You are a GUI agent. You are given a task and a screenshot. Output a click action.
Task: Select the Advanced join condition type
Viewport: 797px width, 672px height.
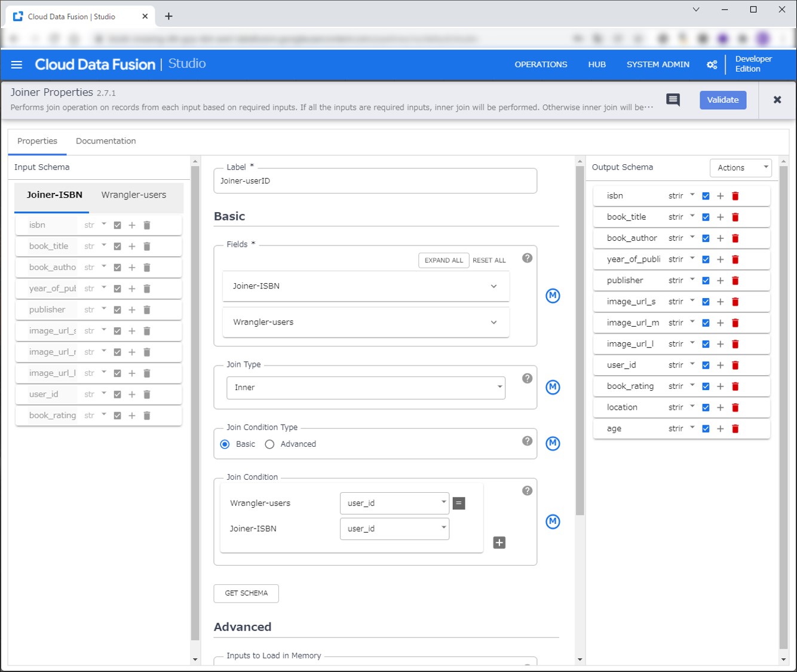click(x=269, y=444)
